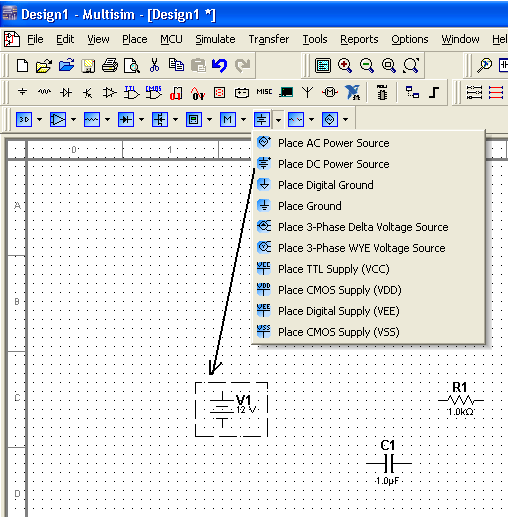Open the Reports menu
The height and width of the screenshot is (517, 508).
(359, 39)
